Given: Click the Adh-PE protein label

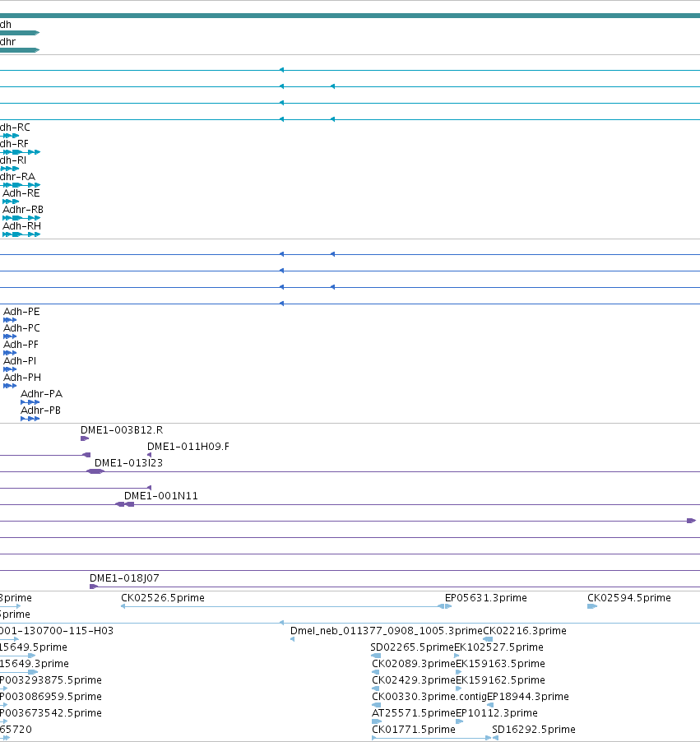Looking at the screenshot, I should pyautogui.click(x=21, y=312).
